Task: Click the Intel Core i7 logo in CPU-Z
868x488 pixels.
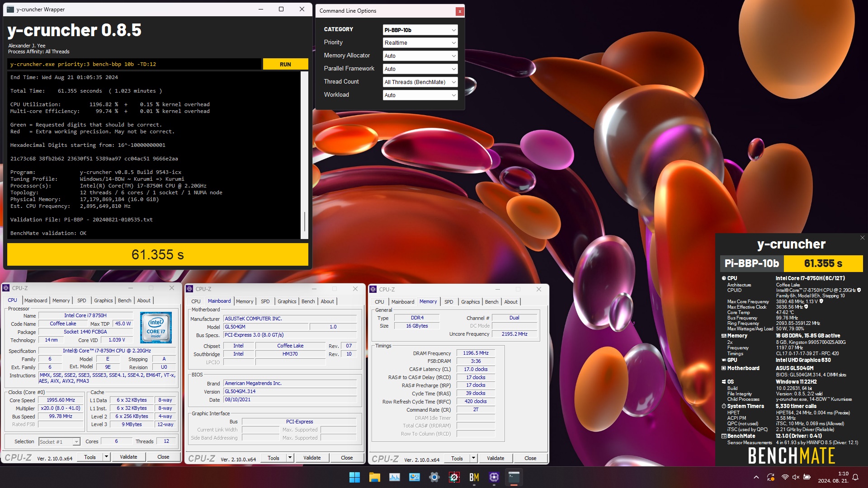Action: pos(156,328)
